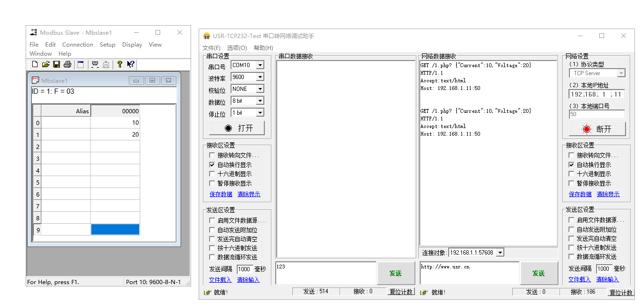This screenshot has width=644, height=306.
Task: Open the 波特率 9600 baud rate dropdown
Action: click(260, 77)
